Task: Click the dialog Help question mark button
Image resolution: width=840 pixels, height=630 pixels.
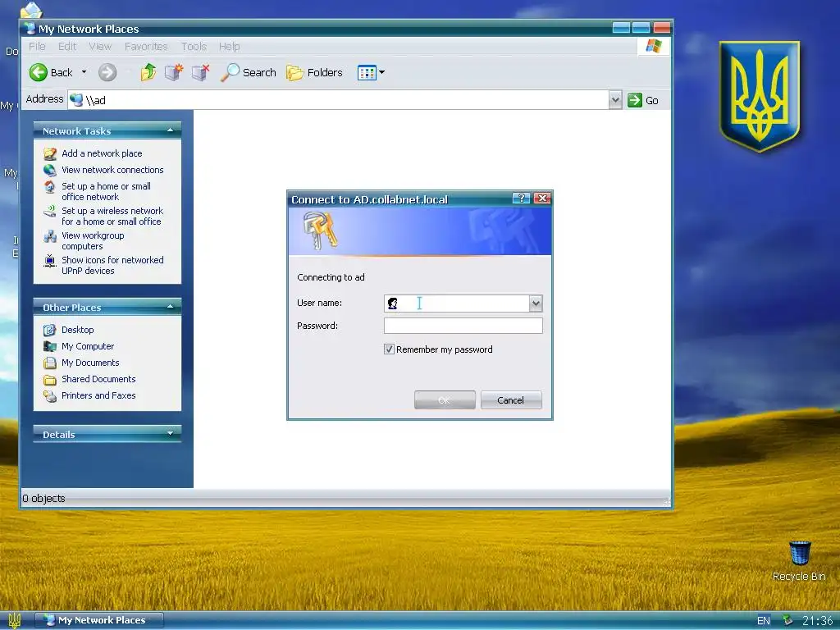Action: click(521, 199)
